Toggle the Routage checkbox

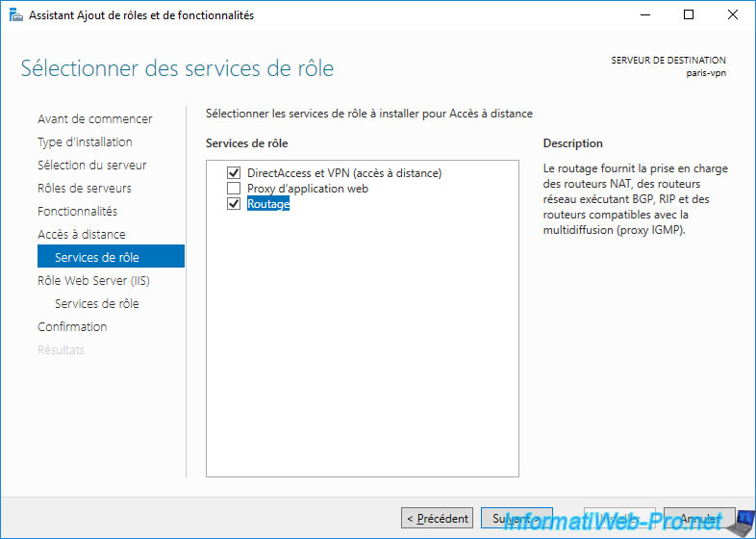[234, 204]
